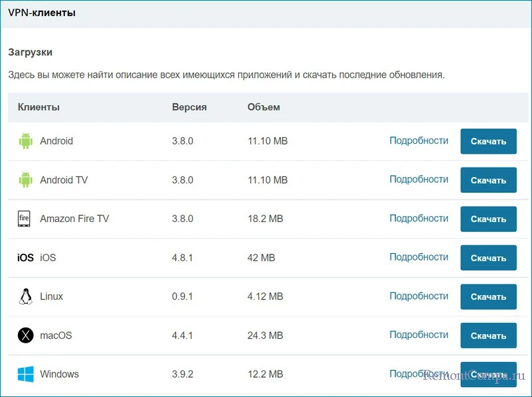
Task: Download the macOS client
Action: pos(488,336)
